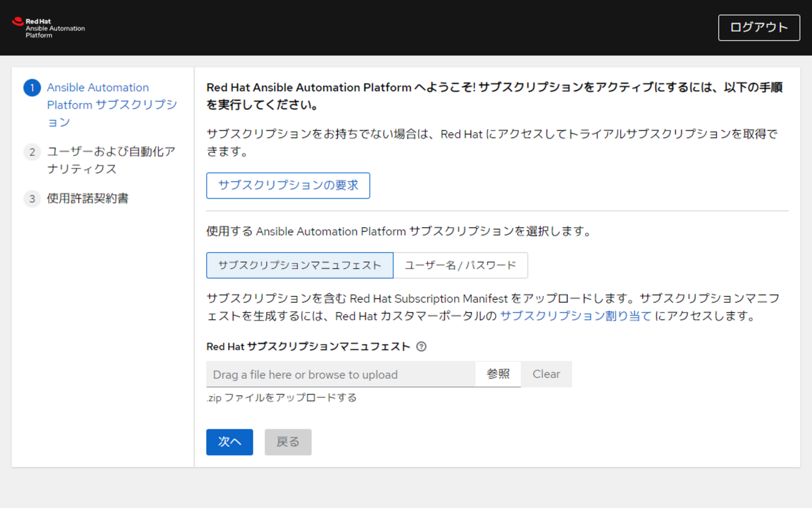Show help for Red Hat サブスクリプションマニフェスト

(x=421, y=347)
